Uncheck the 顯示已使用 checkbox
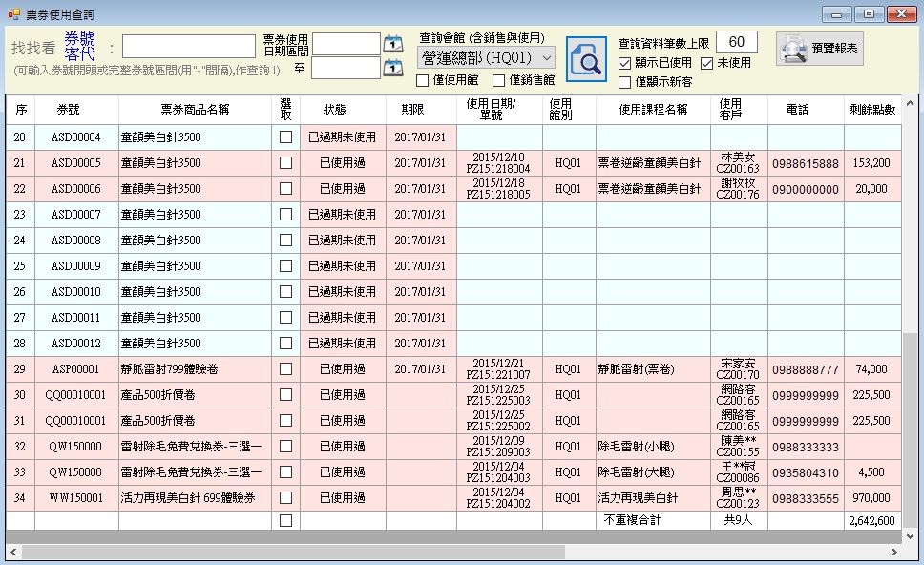The width and height of the screenshot is (924, 565). point(625,63)
